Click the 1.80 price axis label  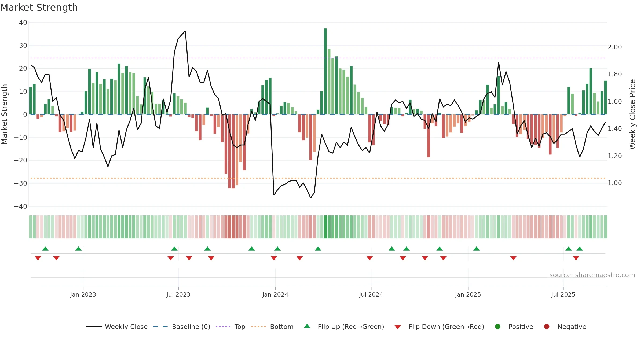click(615, 74)
